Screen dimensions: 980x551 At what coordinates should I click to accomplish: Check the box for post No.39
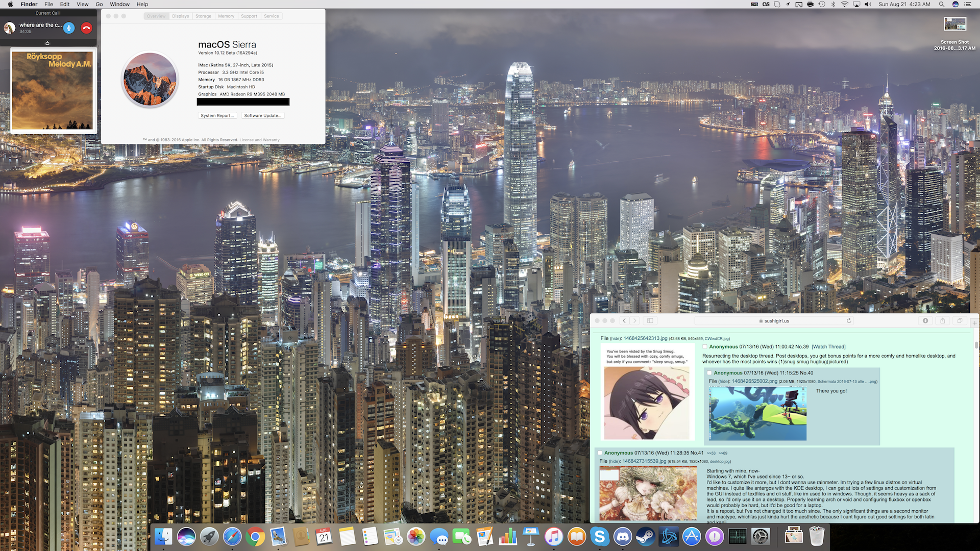[x=705, y=347]
